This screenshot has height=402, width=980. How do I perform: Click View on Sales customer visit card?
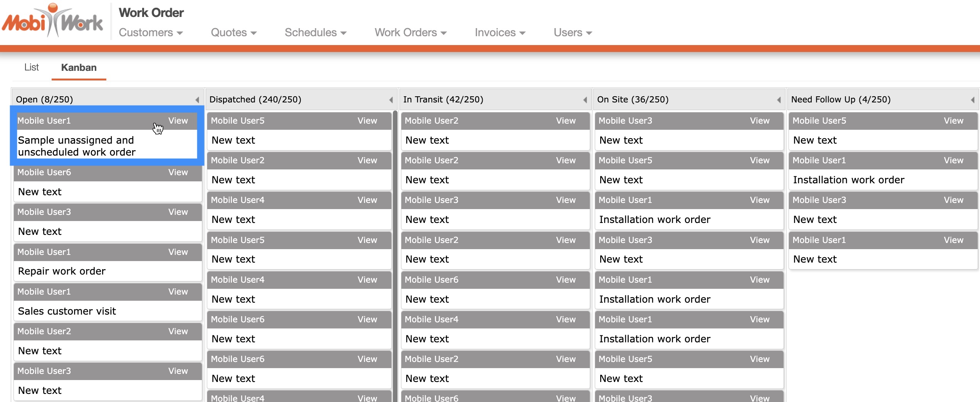coord(178,292)
